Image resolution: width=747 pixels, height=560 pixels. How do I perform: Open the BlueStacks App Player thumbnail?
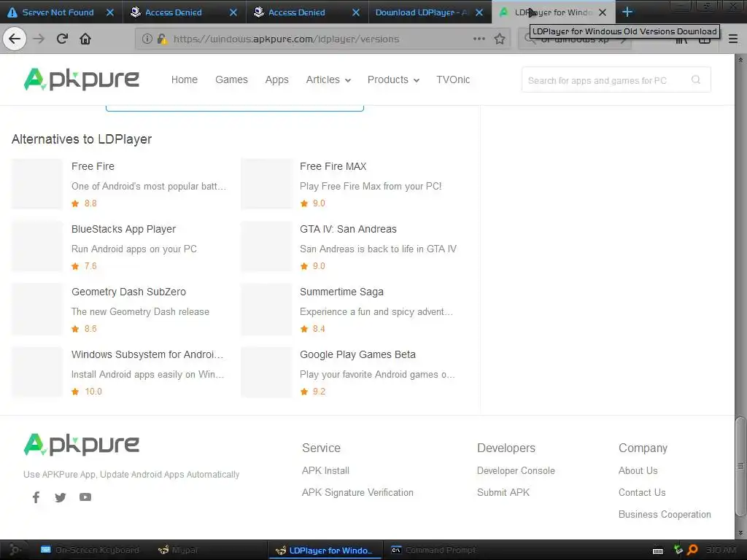tap(37, 246)
